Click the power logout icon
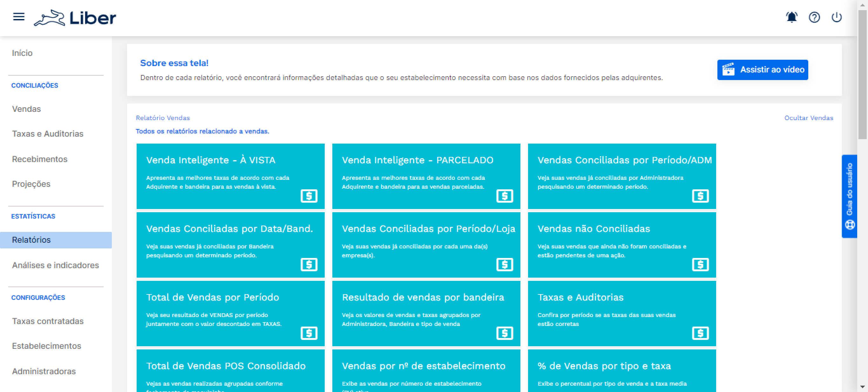The width and height of the screenshot is (868, 392). (836, 17)
